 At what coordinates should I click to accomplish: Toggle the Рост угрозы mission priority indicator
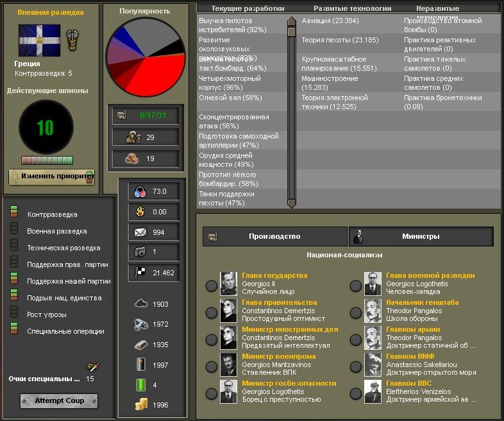point(14,314)
